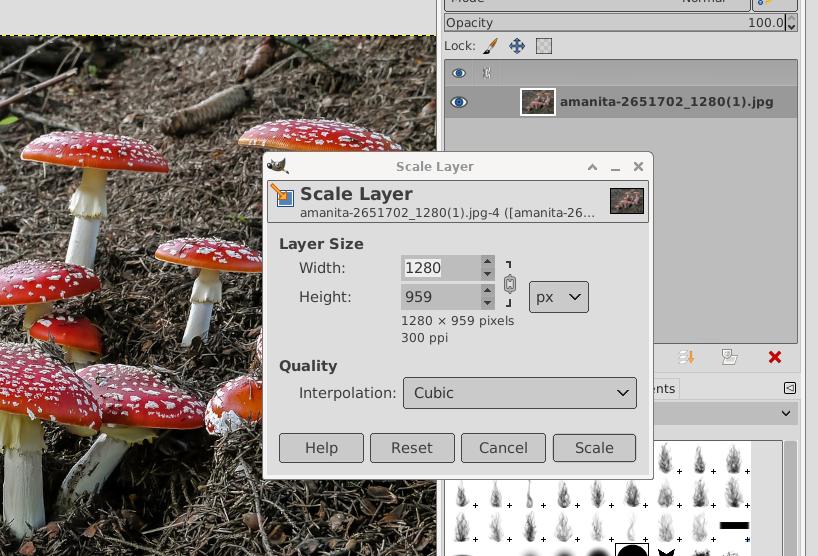
Task: Click the Scale Layer dialog preview thumbnail
Action: click(627, 201)
